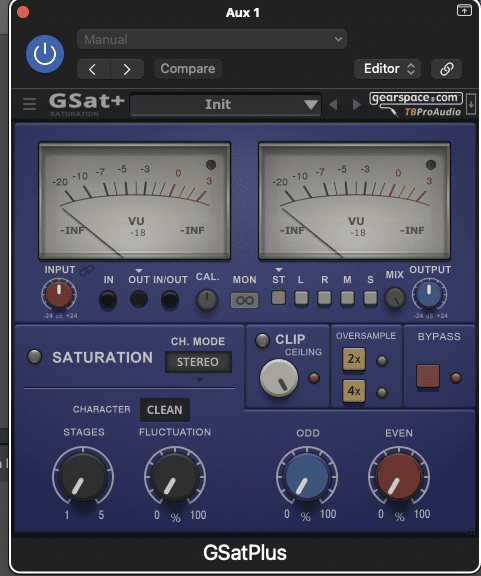Toggle the input/output link chain icon
This screenshot has width=481, height=576.
tap(86, 270)
